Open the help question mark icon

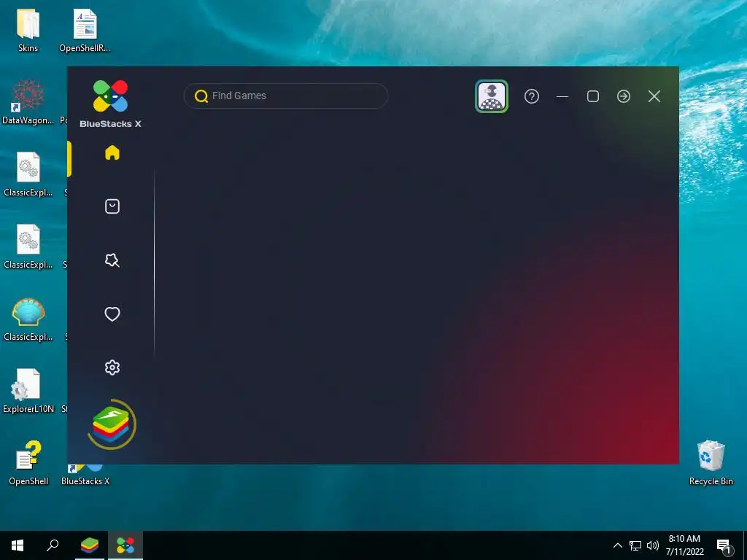click(532, 96)
